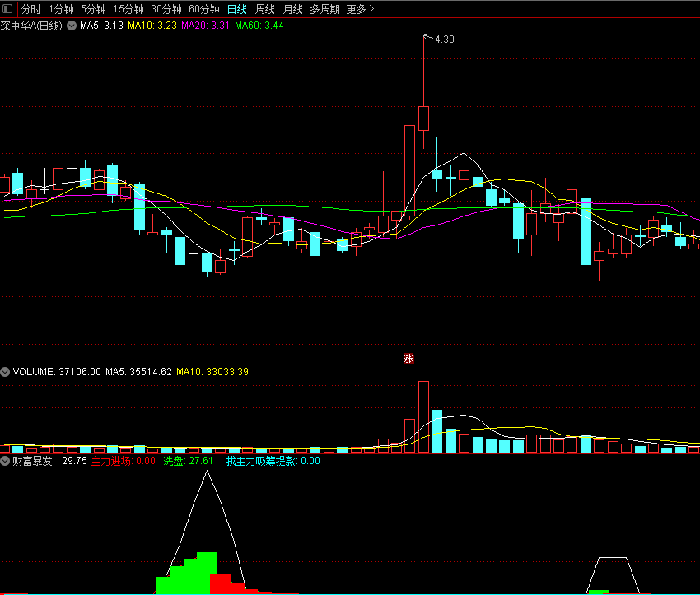Select the 15分钟 period tab
This screenshot has width=700, height=595.
128,9
